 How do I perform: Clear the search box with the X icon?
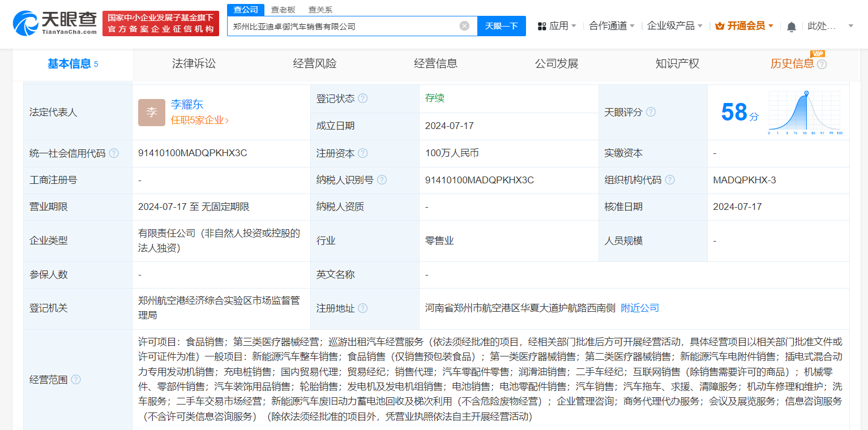coord(464,25)
